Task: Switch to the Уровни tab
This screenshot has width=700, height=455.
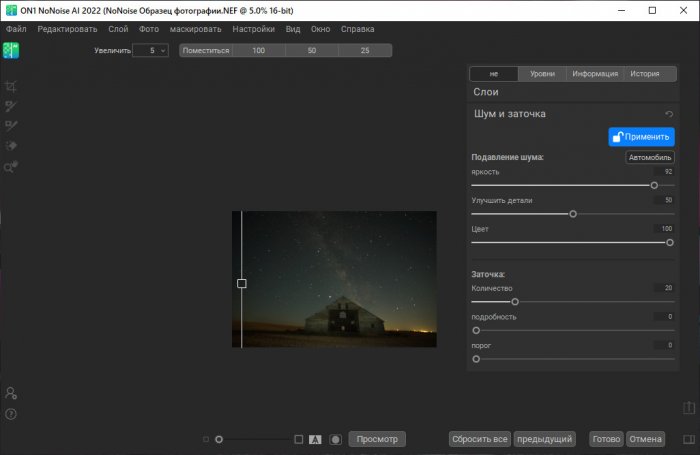Action: click(542, 74)
